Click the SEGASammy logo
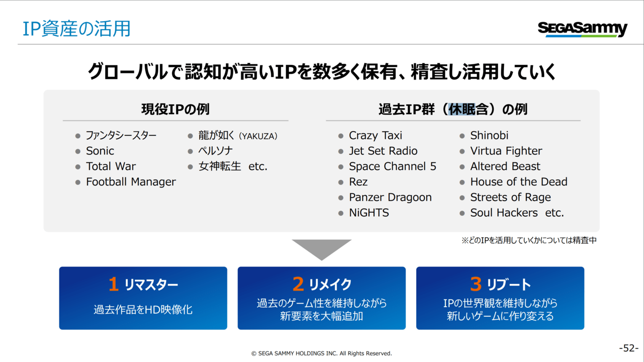Image resolution: width=644 pixels, height=362 pixels. click(582, 29)
